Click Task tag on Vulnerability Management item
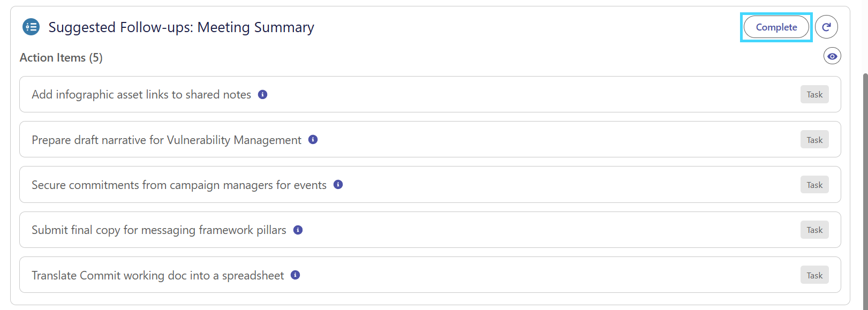868x310 pixels. 814,140
